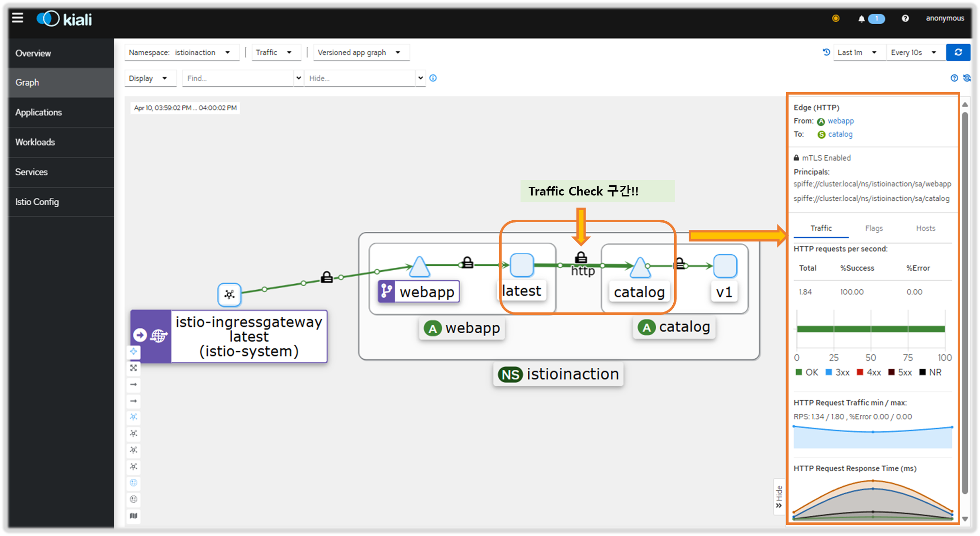Expand the Display options dropdown
Screen dimensions: 980x536
pos(148,78)
